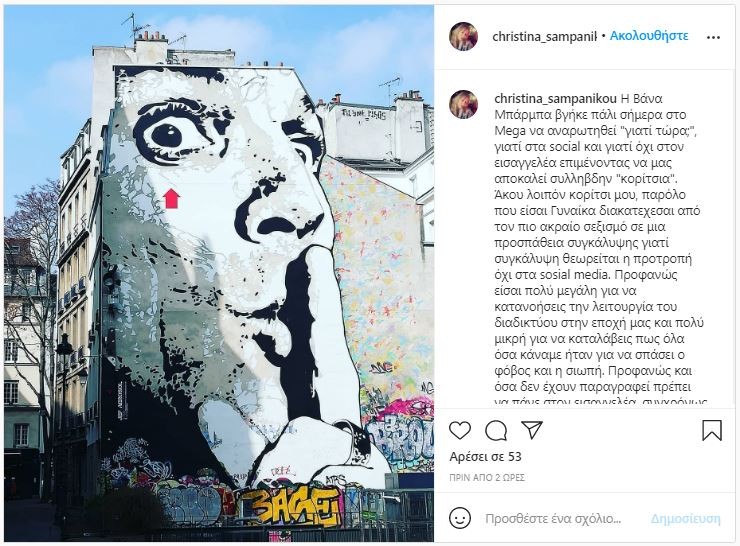This screenshot has height=546, width=740.
Task: Open the three-dot more options menu
Action: pyautogui.click(x=713, y=38)
